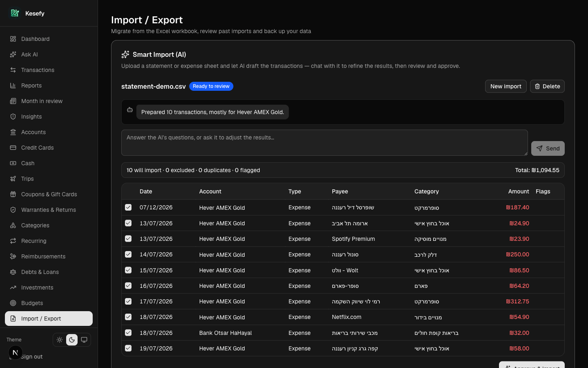The height and width of the screenshot is (368, 588).
Task: Click the Reports bar chart icon
Action: coord(13,85)
